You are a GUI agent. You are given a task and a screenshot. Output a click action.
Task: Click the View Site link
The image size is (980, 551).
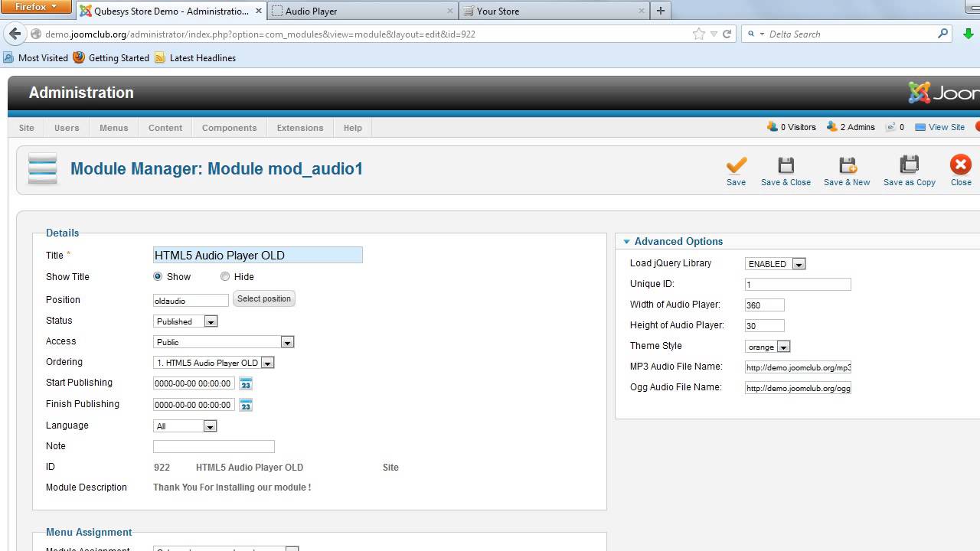pos(946,127)
